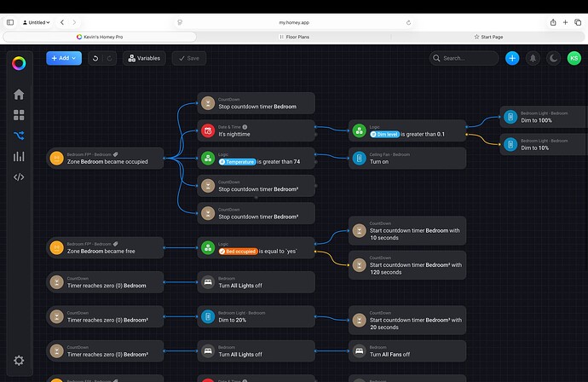Open Settings gear in the sidebar

click(19, 361)
